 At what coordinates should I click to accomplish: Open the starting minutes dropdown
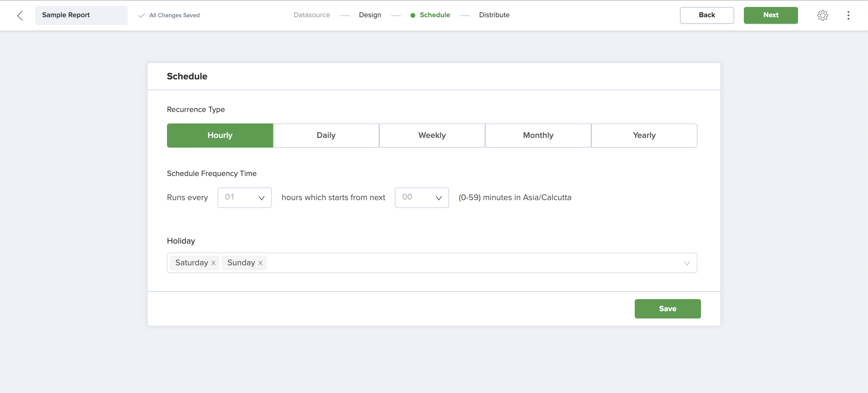click(x=422, y=198)
